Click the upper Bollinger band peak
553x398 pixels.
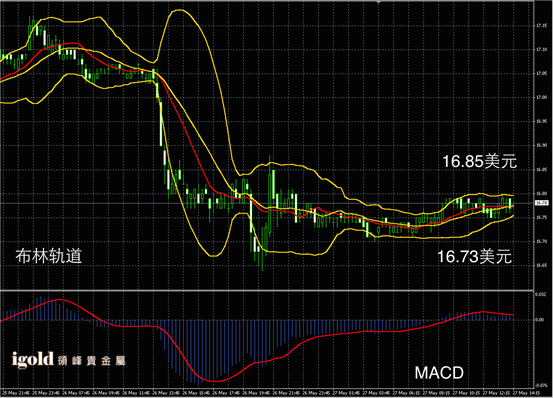click(x=179, y=10)
